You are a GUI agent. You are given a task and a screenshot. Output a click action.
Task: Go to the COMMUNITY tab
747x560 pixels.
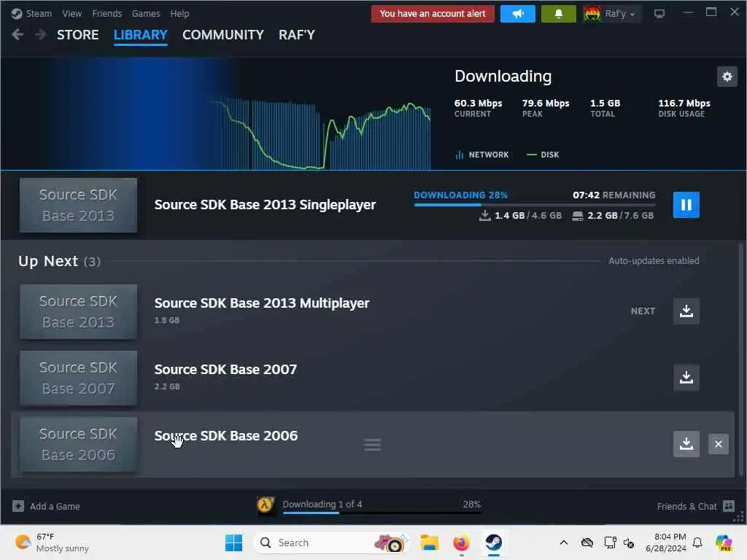223,35
